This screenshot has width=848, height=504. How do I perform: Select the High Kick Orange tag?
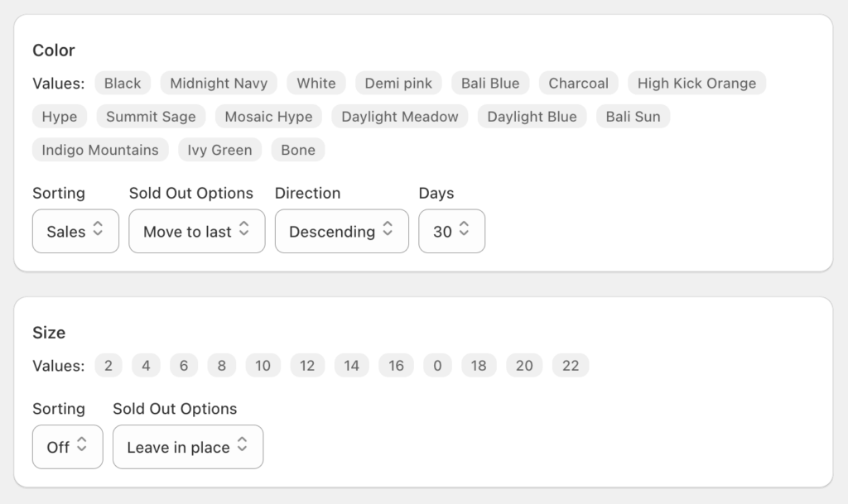tap(696, 84)
